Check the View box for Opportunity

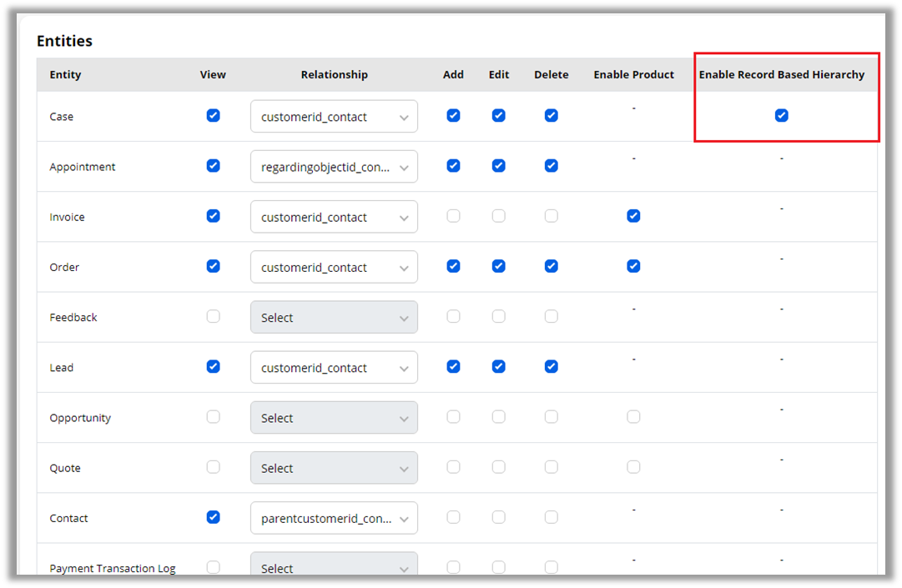pos(213,416)
